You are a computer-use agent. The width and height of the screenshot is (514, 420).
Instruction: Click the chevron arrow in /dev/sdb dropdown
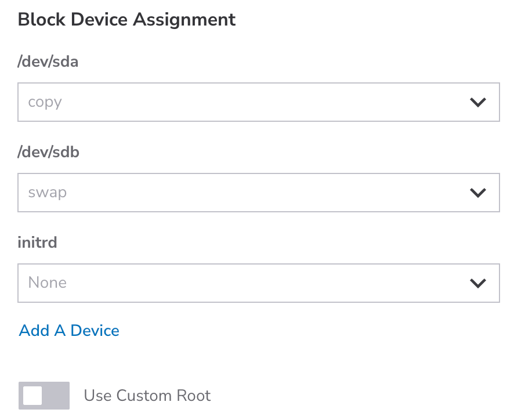click(x=477, y=193)
